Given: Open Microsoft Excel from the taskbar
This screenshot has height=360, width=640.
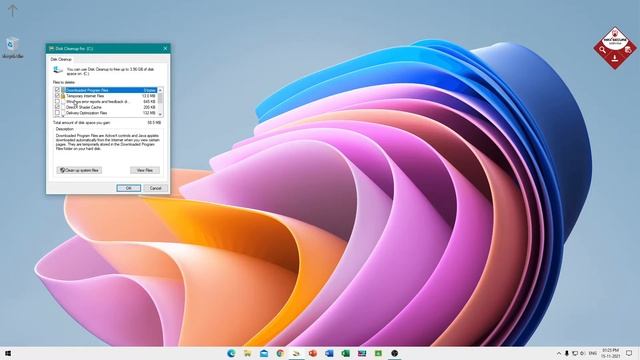Looking at the screenshot, I should click(346, 353).
